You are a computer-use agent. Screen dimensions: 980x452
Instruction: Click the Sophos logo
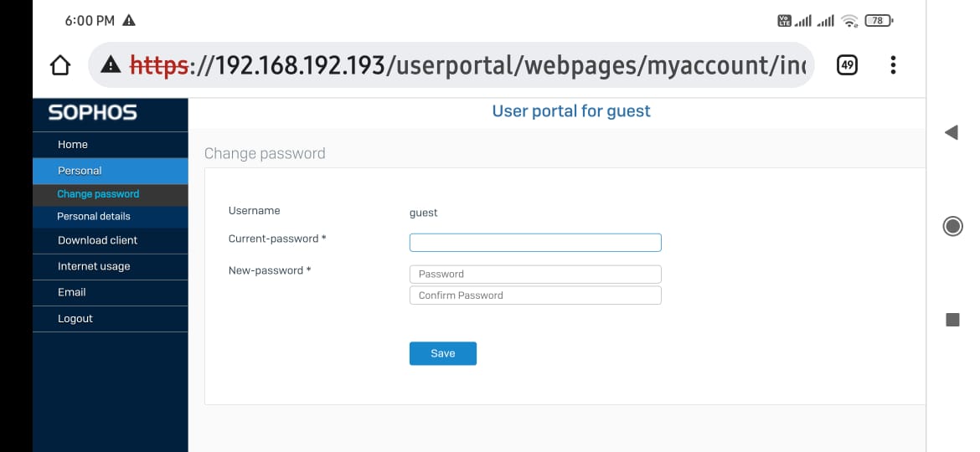coord(93,113)
